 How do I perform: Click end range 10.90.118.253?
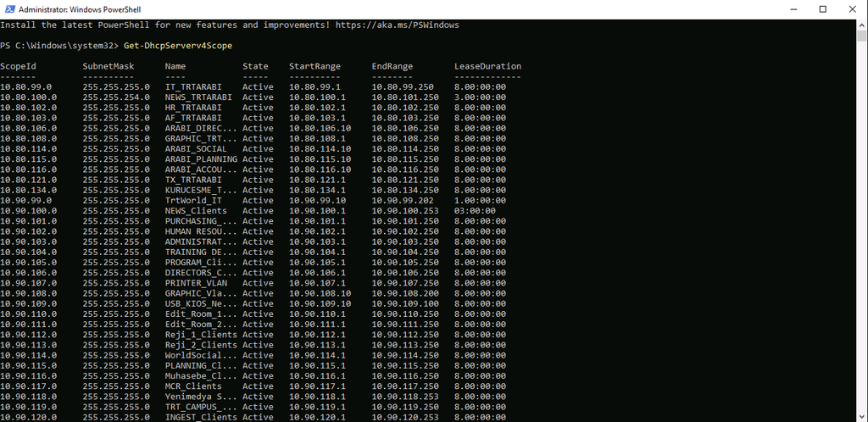tap(405, 397)
